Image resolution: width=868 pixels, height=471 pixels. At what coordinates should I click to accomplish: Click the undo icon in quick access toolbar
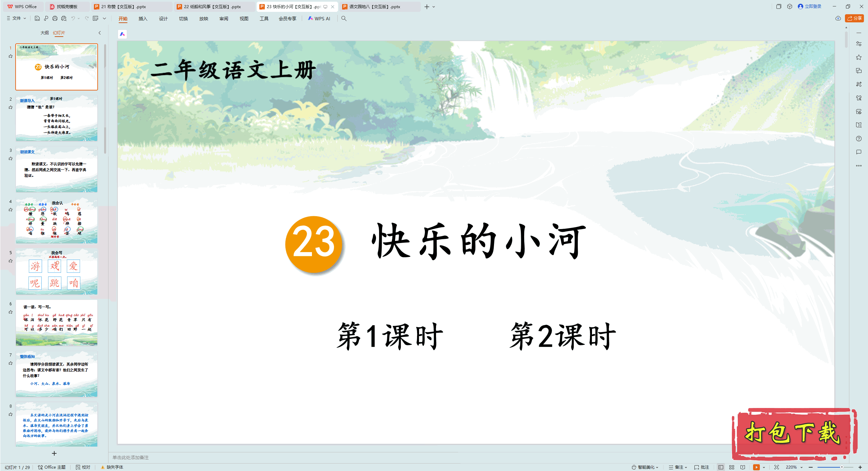click(x=73, y=19)
